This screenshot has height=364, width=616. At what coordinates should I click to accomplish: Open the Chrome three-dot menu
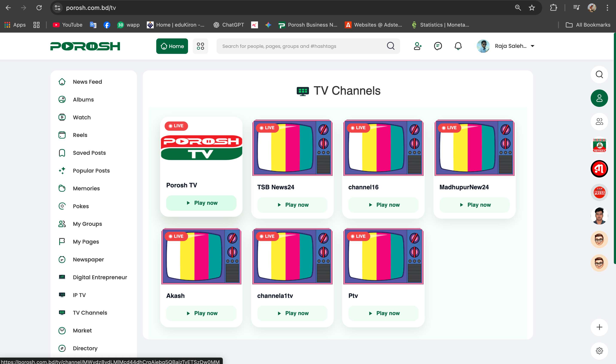point(607,8)
